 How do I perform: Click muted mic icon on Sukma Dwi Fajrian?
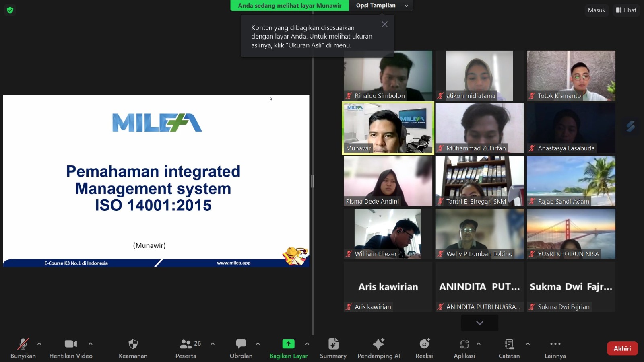pos(532,307)
